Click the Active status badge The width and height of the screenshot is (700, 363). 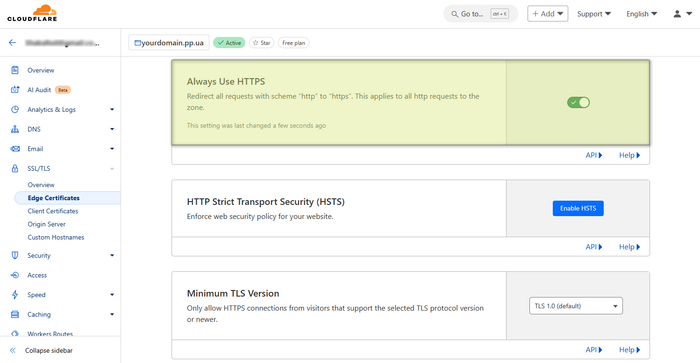click(x=229, y=43)
